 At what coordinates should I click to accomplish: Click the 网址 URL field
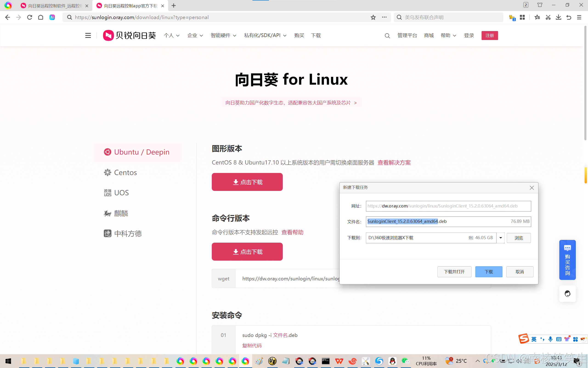[x=448, y=206]
